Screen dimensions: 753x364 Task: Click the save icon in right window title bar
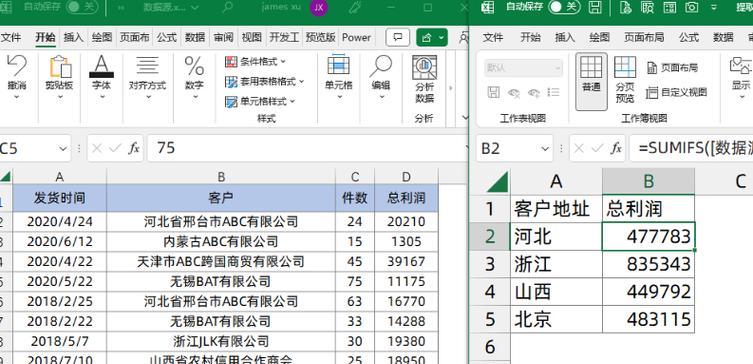tap(595, 7)
